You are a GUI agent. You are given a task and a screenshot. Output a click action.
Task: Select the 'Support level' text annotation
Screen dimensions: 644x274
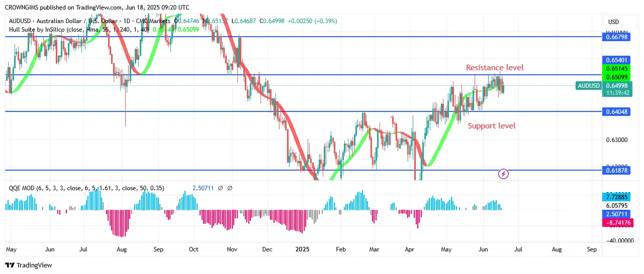coord(491,126)
